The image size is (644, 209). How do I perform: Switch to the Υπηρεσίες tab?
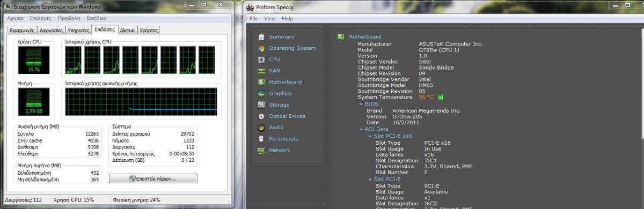(x=78, y=31)
